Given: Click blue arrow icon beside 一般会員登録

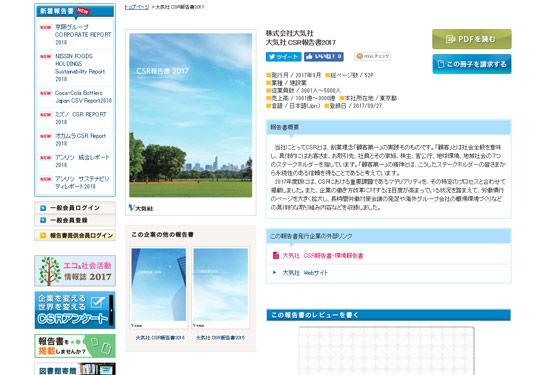Looking at the screenshot, I should click(x=43, y=220).
